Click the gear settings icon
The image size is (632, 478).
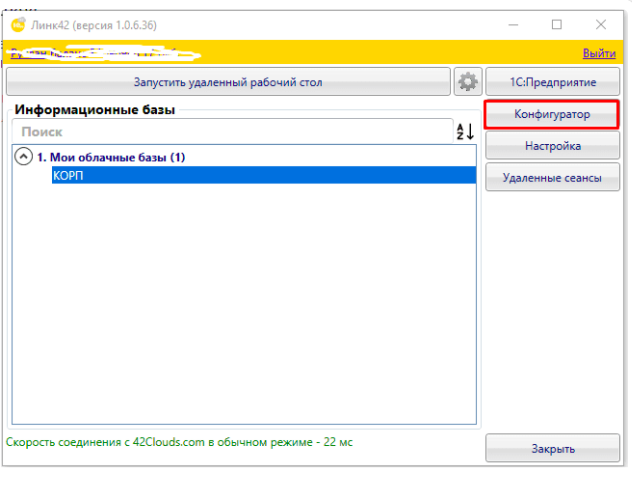click(468, 82)
